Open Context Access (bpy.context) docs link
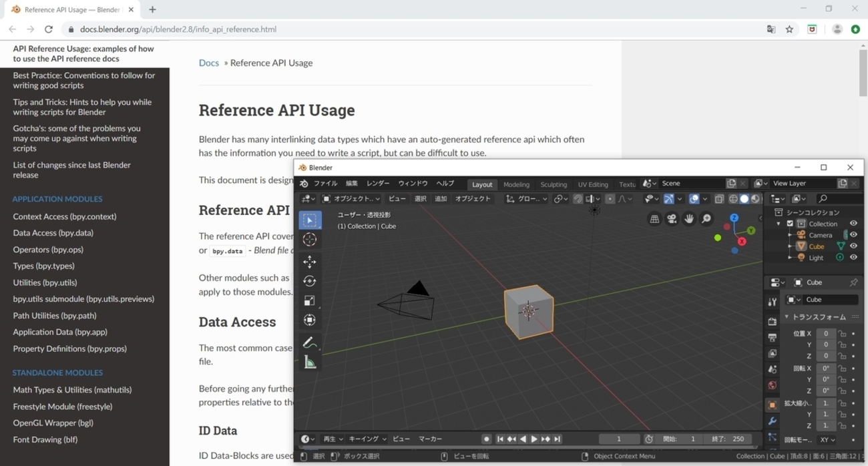The width and height of the screenshot is (868, 466). [65, 216]
